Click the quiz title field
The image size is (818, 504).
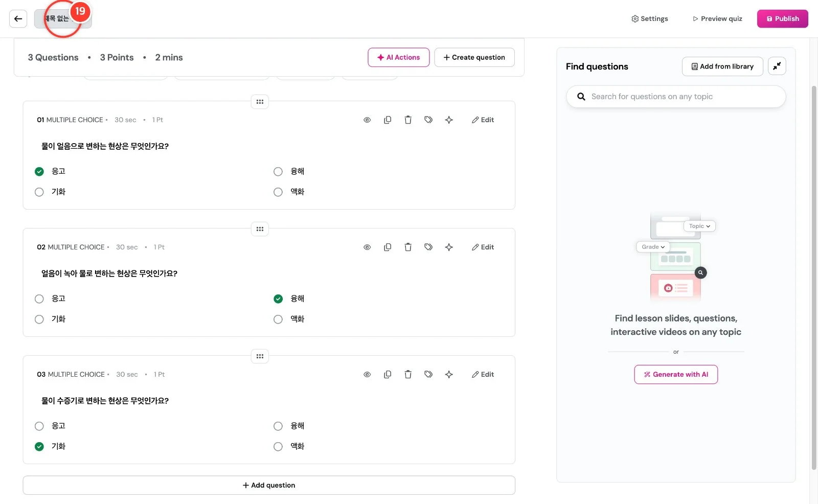[63, 19]
